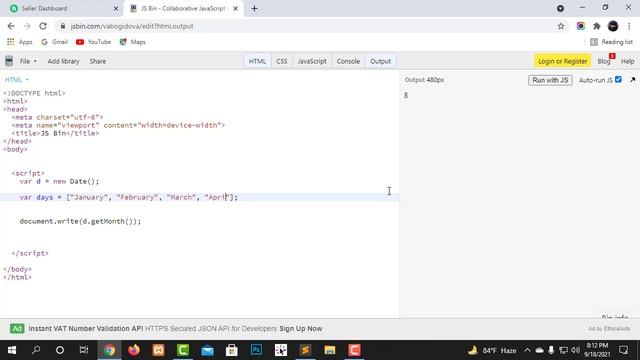This screenshot has width=640, height=360.
Task: Click the Run with JS button
Action: [550, 80]
